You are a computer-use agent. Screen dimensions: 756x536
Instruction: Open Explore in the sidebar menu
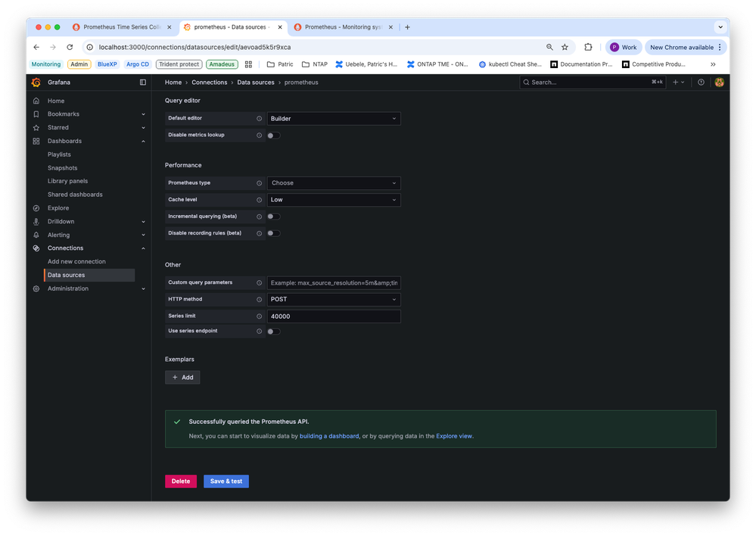pyautogui.click(x=58, y=208)
